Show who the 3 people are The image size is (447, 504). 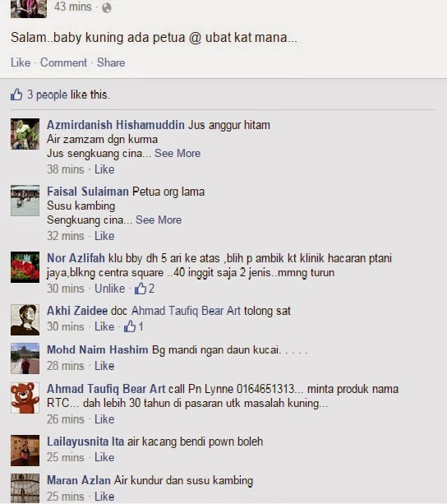tap(47, 95)
